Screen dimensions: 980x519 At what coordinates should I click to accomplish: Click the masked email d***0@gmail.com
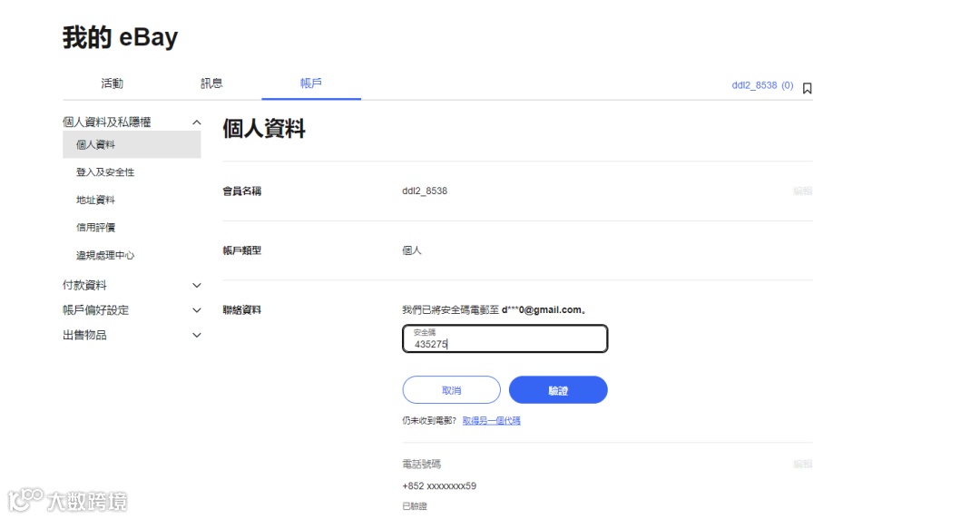(x=542, y=309)
